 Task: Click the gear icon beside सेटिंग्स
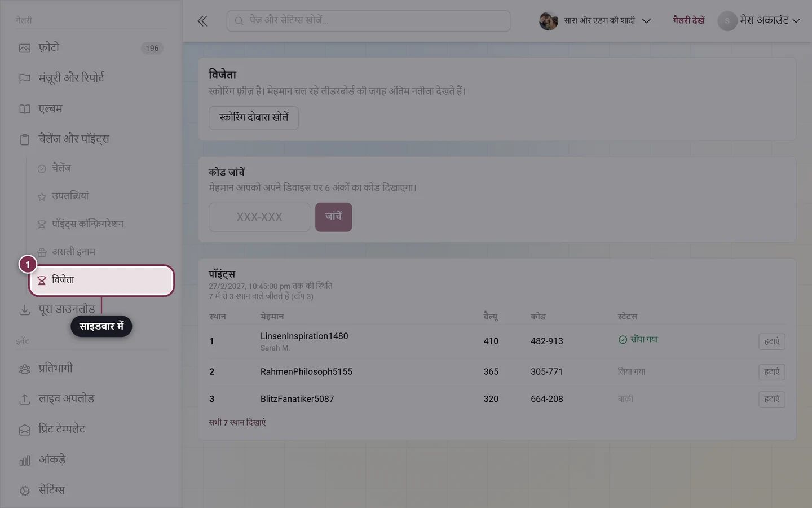click(25, 491)
